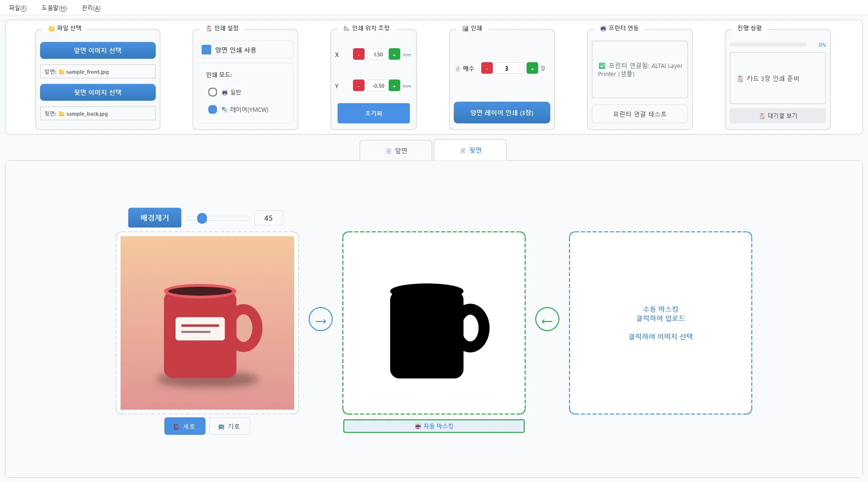Select the 가로 orientation button
Viewport: 868px width, 482px height.
point(230,426)
